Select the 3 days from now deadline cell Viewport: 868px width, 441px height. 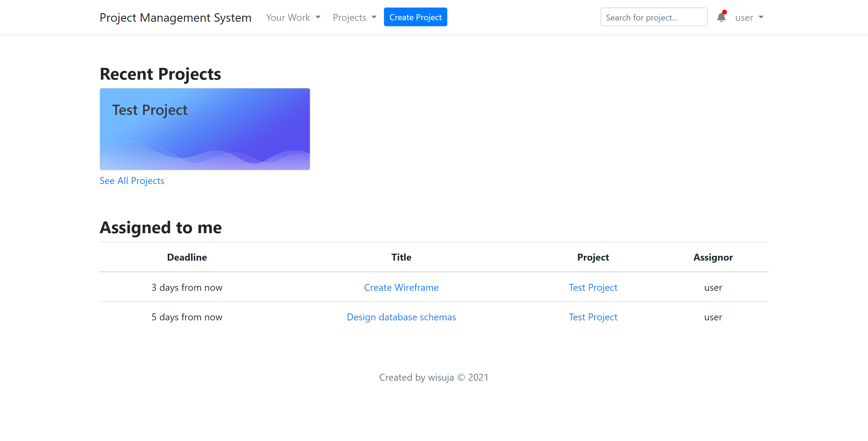pos(187,287)
